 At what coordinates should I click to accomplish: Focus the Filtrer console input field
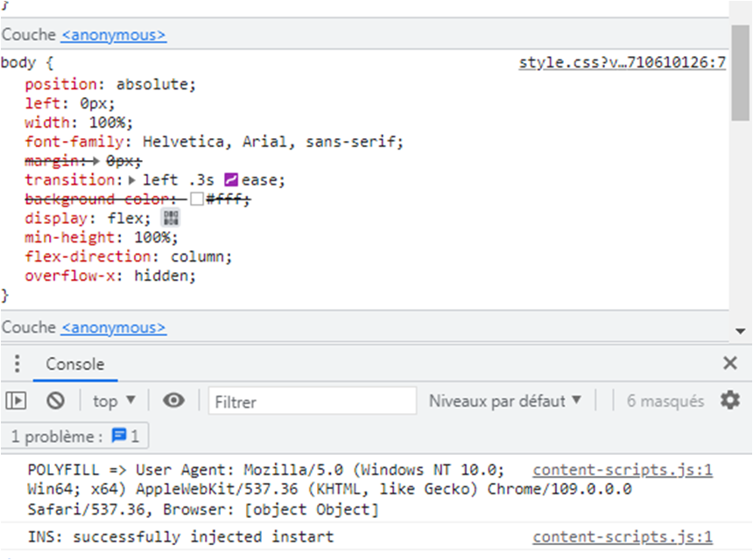(x=312, y=401)
